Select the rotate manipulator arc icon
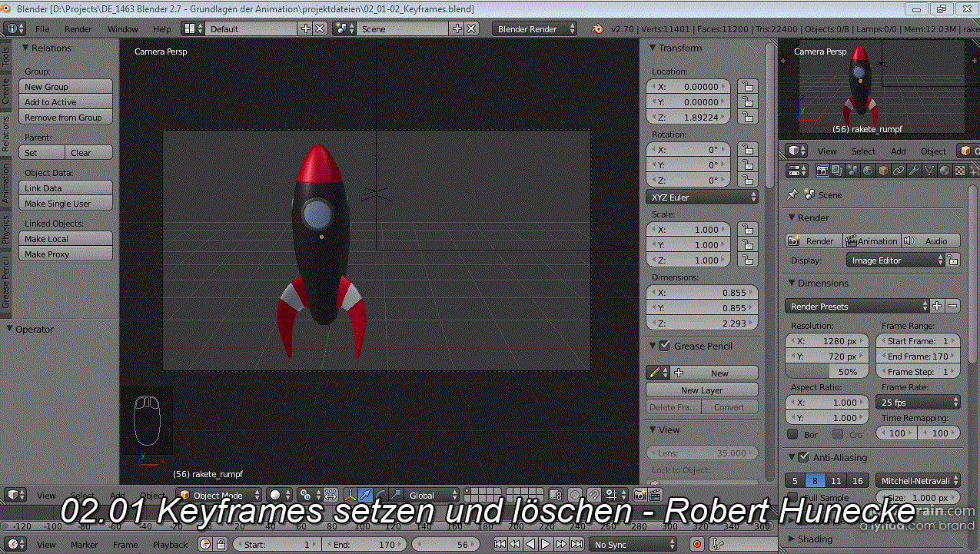The image size is (980, 554). (x=380, y=495)
